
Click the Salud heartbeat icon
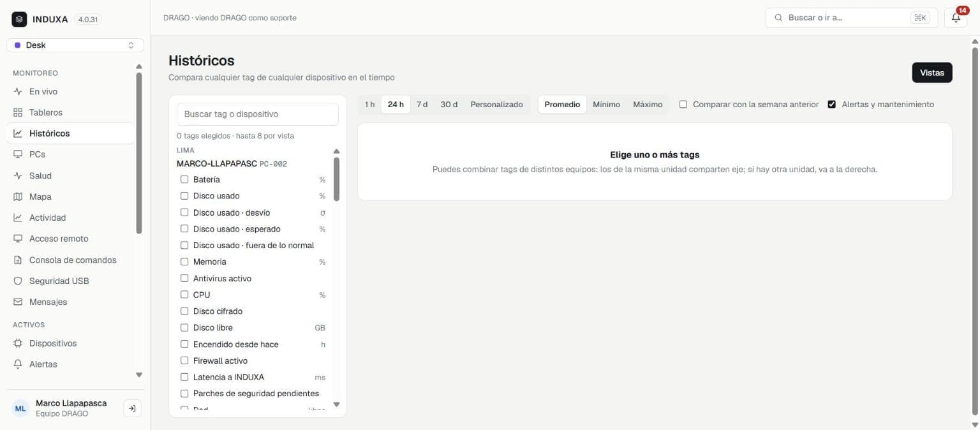pyautogui.click(x=18, y=175)
